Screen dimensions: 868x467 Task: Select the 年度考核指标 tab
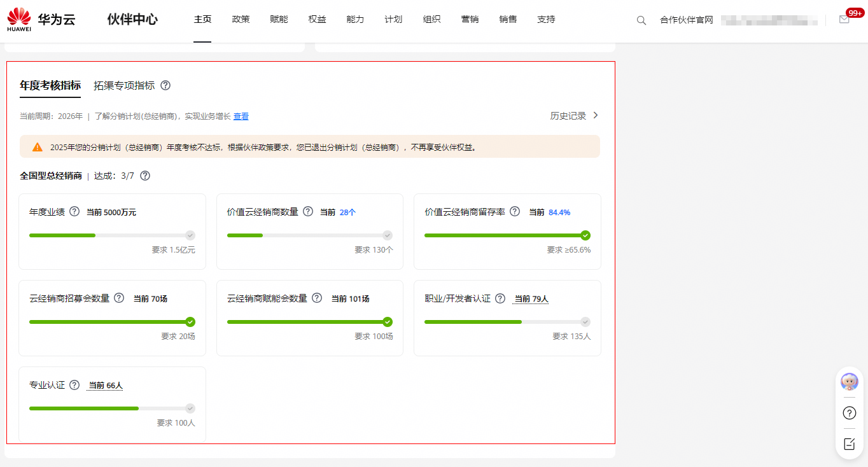[50, 85]
